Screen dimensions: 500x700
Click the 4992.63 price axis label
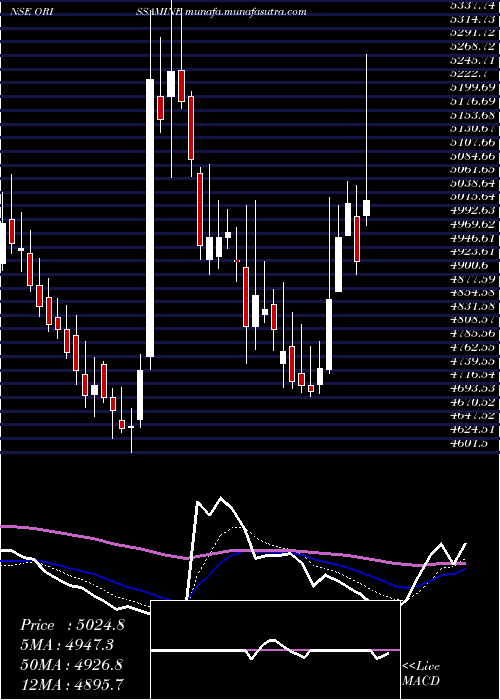pyautogui.click(x=471, y=211)
